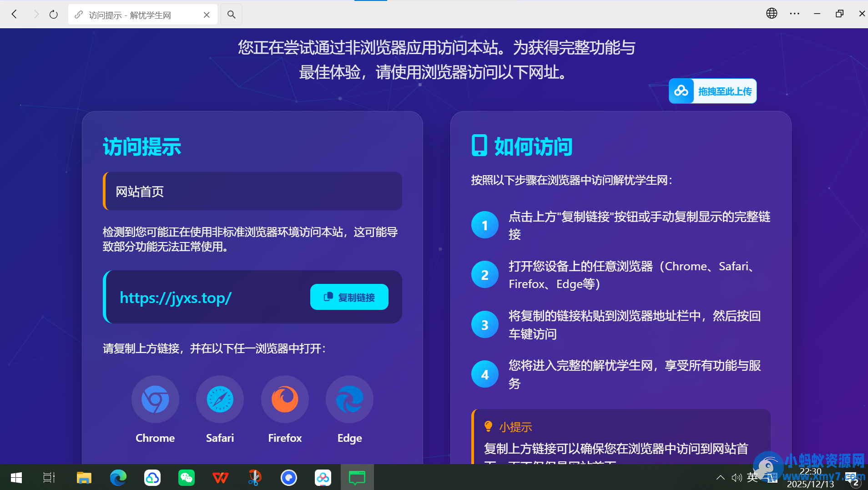Refresh the current page

click(54, 14)
